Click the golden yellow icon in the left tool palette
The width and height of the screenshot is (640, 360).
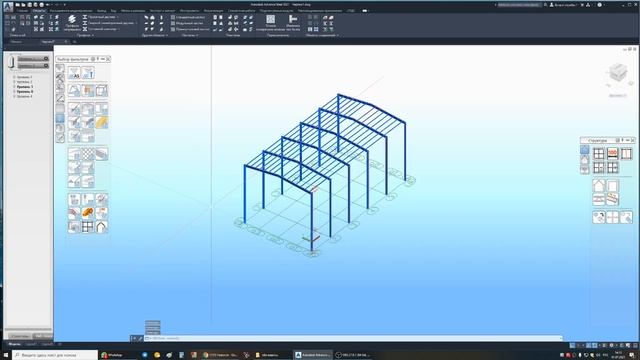pos(102,122)
